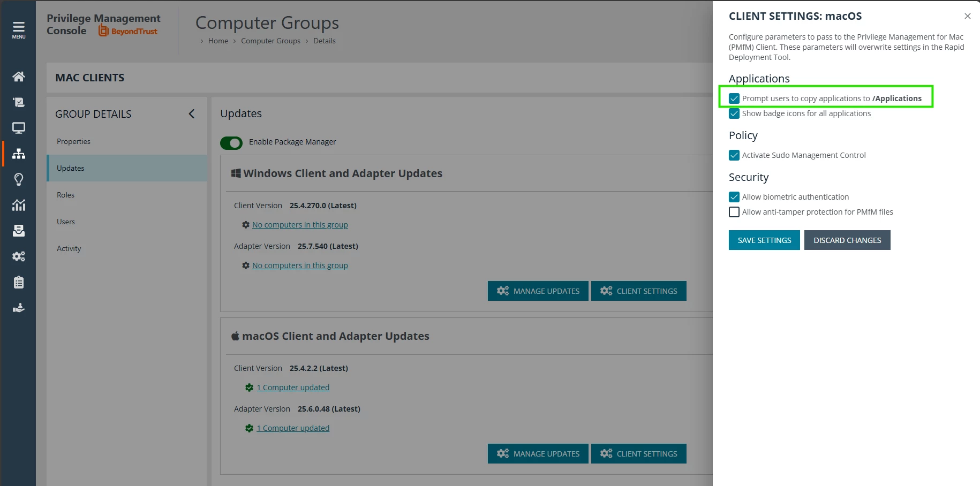Image resolution: width=980 pixels, height=486 pixels.
Task: Open Client Settings for macOS clients
Action: 638,453
